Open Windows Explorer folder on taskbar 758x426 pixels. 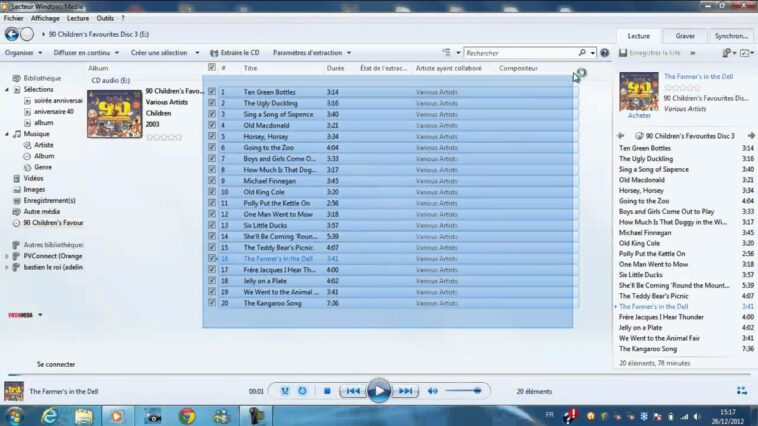tap(84, 416)
